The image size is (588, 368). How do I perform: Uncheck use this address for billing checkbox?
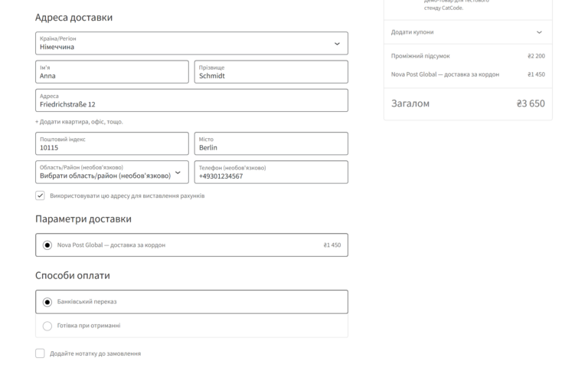[40, 195]
